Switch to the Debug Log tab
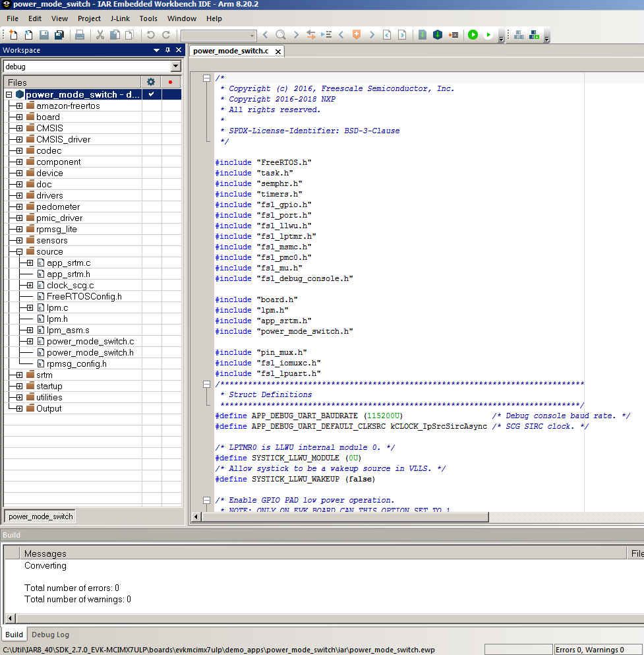Viewport: 644px width, 655px height. (51, 635)
